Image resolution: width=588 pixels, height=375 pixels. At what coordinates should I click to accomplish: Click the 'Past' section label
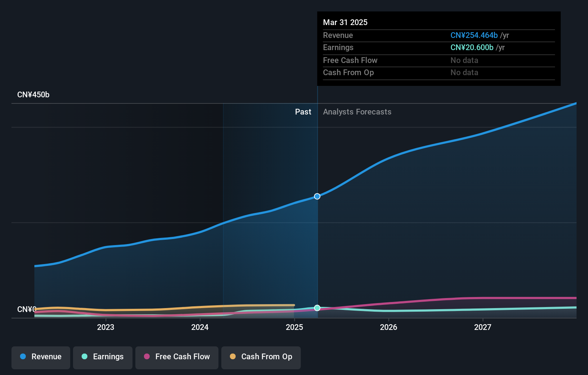tap(303, 112)
